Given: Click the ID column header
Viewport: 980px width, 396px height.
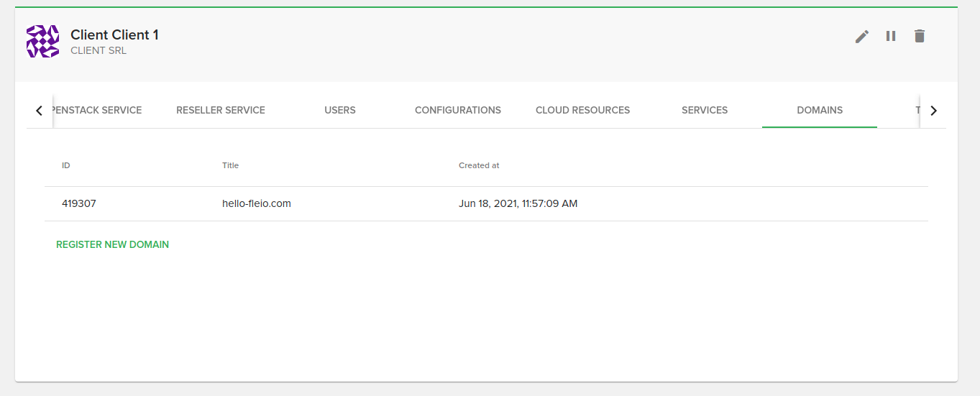Looking at the screenshot, I should pyautogui.click(x=66, y=165).
